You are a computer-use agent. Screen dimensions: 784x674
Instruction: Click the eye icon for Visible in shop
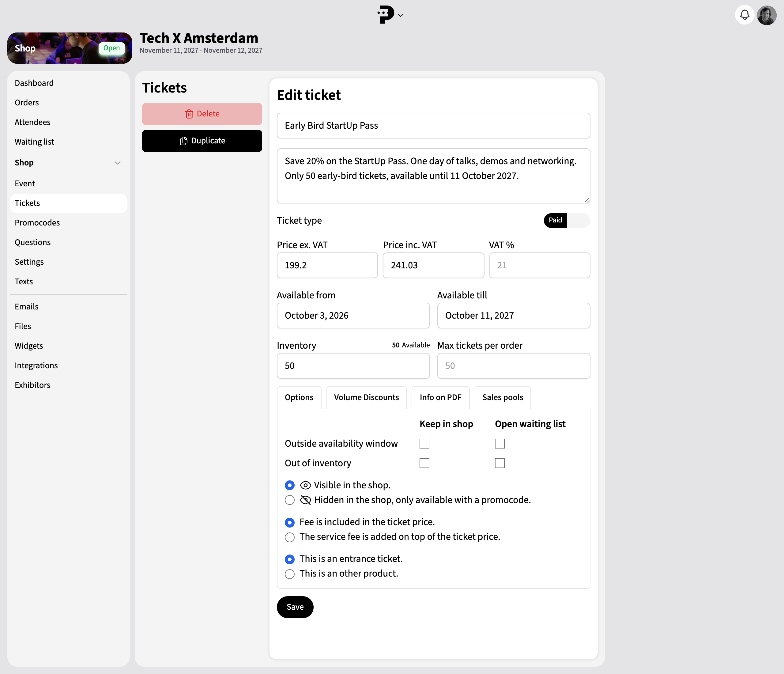pyautogui.click(x=305, y=485)
